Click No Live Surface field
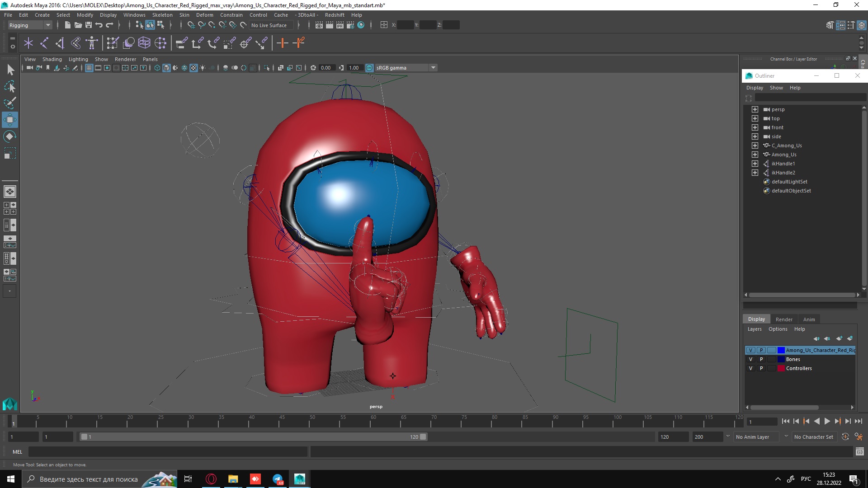This screenshot has width=868, height=488. click(271, 25)
